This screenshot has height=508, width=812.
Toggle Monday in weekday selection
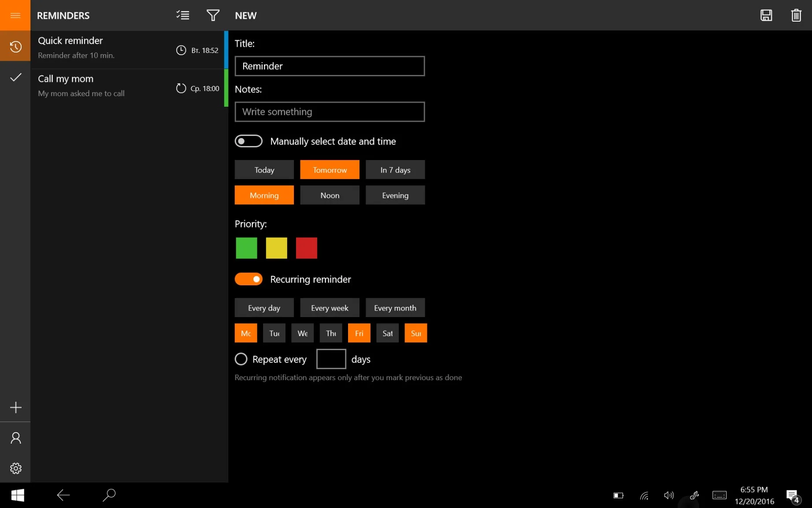[x=246, y=333]
